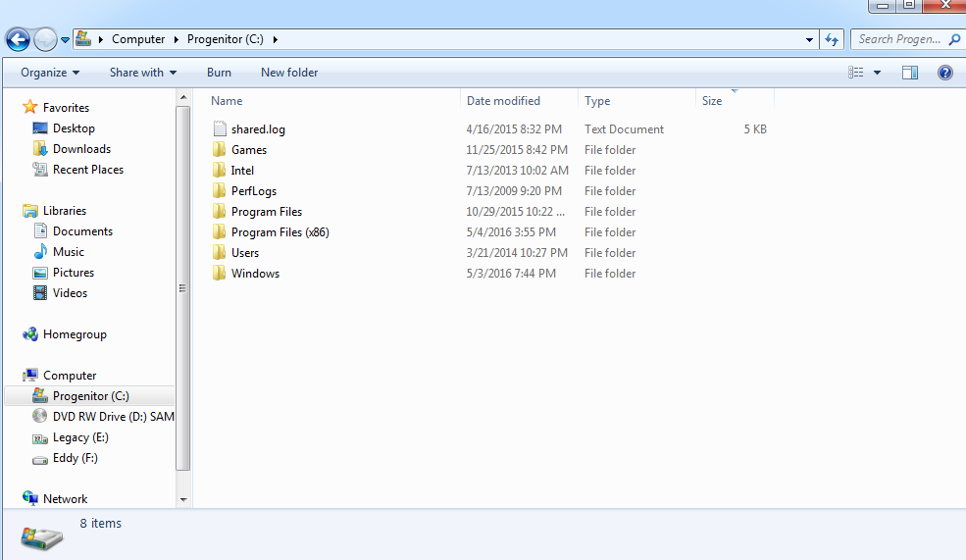Screen dimensions: 966x560
Task: Click inside the Search Progenitor field
Action: tap(899, 39)
